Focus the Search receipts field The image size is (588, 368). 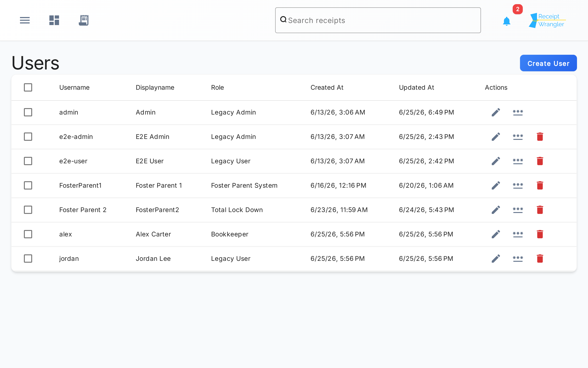click(378, 20)
